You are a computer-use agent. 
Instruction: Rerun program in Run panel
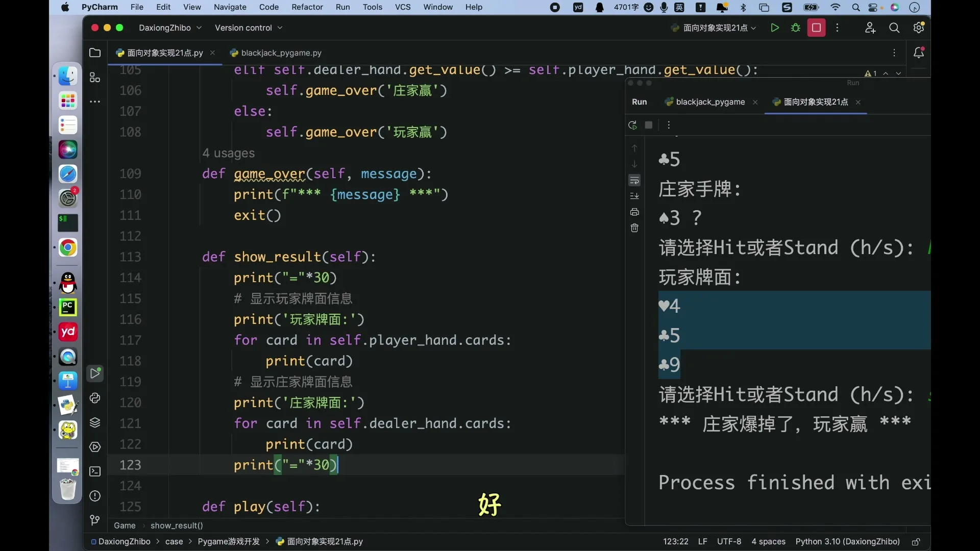pos(633,125)
